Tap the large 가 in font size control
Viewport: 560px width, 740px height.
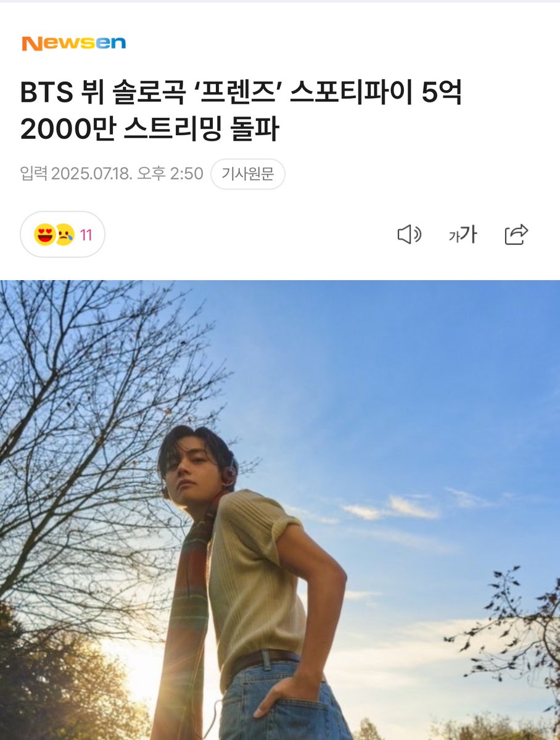pos(469,234)
